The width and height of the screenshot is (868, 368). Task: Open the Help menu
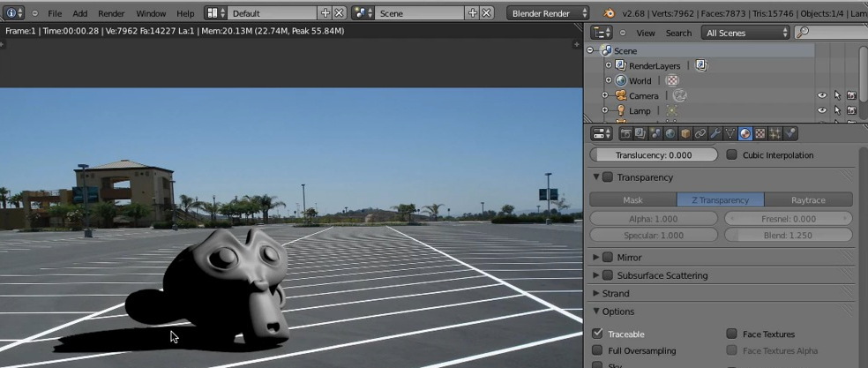(185, 13)
